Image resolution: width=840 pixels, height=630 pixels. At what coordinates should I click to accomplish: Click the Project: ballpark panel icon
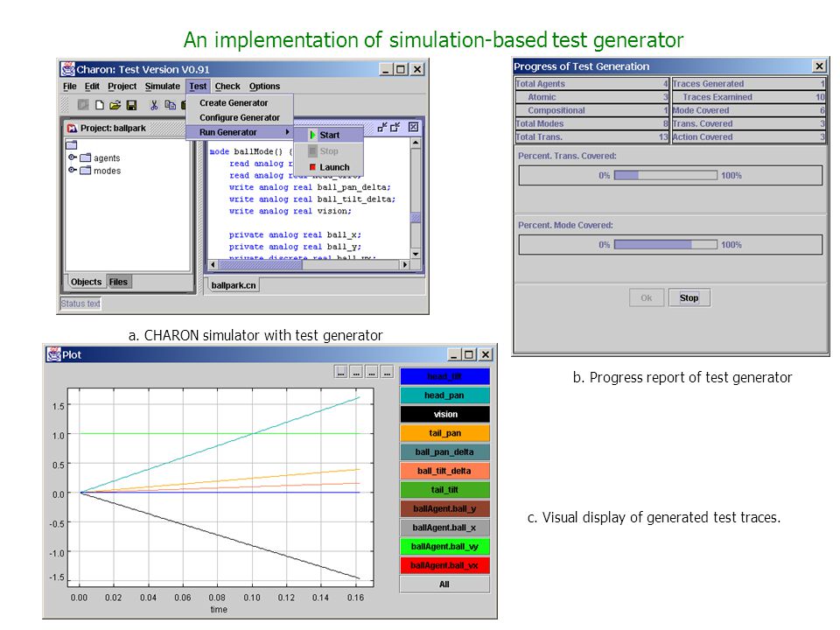tap(72, 128)
